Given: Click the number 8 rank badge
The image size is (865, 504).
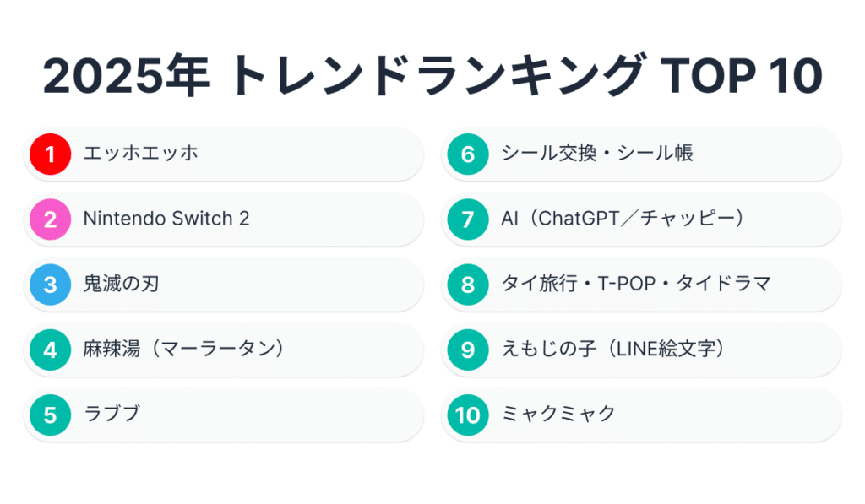Looking at the screenshot, I should [468, 285].
